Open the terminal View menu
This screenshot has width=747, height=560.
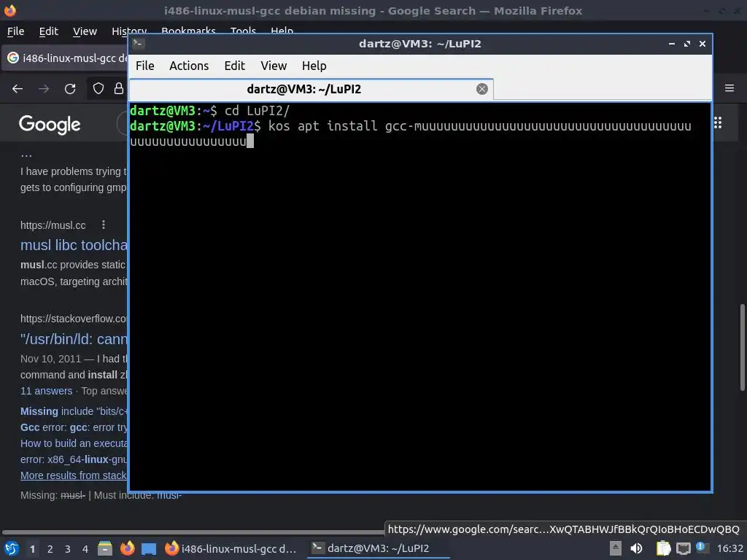pos(274,66)
